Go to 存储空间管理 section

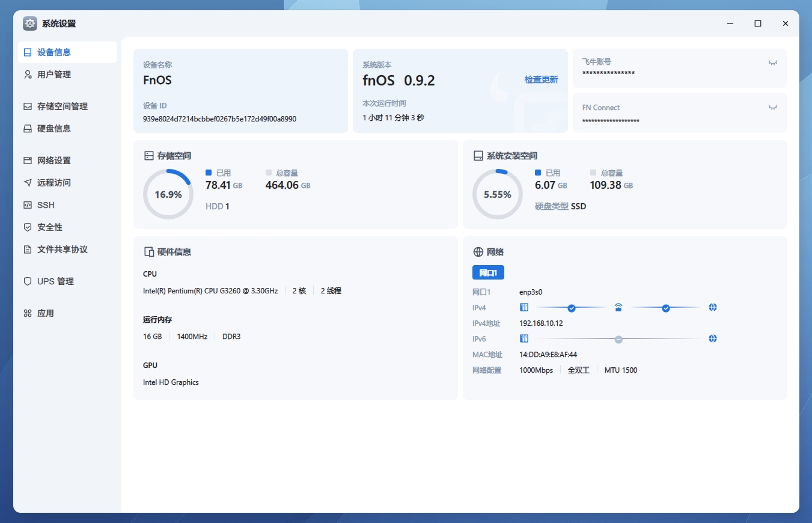tap(67, 106)
